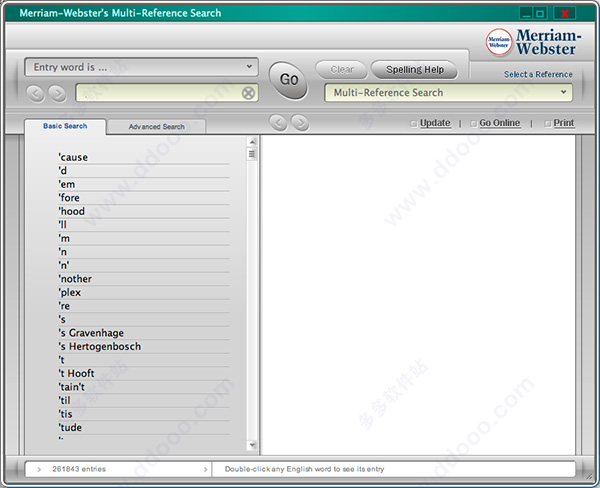Select 's Hertogenbosch in the word list

pyautogui.click(x=143, y=347)
